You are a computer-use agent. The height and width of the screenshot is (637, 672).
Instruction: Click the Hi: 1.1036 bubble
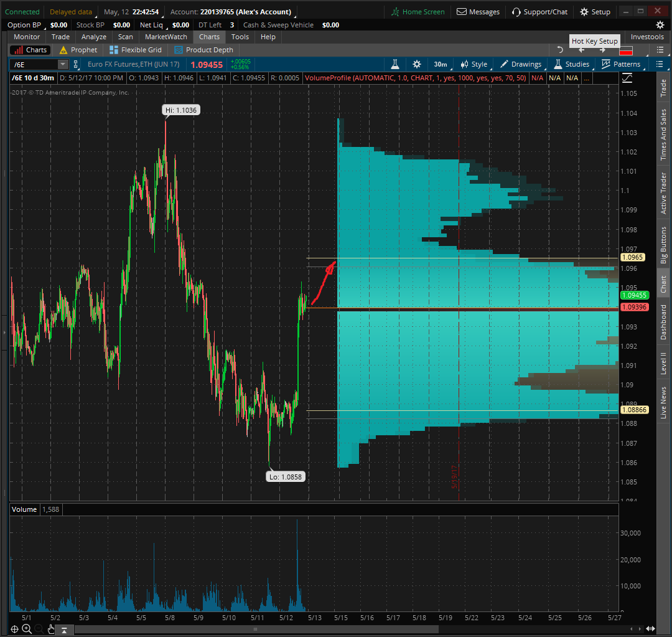pos(181,110)
